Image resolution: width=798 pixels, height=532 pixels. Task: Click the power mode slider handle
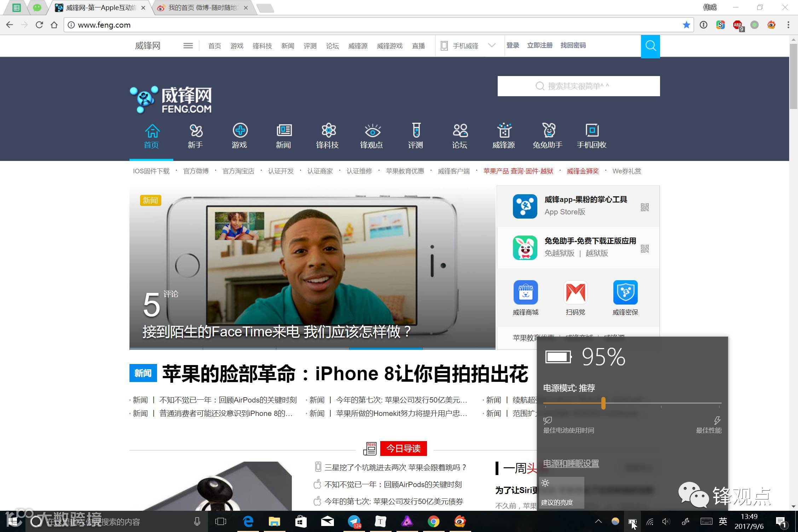(x=603, y=403)
